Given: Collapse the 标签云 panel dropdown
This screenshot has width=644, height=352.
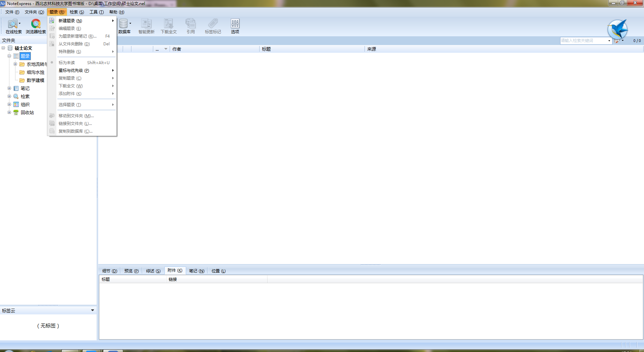Looking at the screenshot, I should point(93,310).
